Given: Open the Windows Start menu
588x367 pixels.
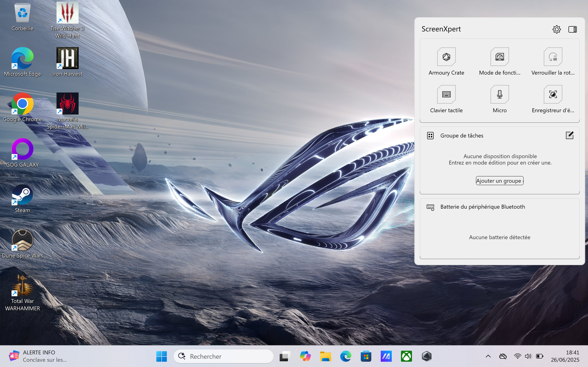Looking at the screenshot, I should tap(161, 356).
